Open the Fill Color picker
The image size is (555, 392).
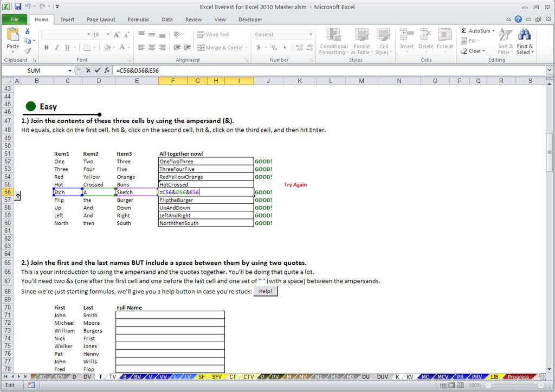(x=107, y=48)
